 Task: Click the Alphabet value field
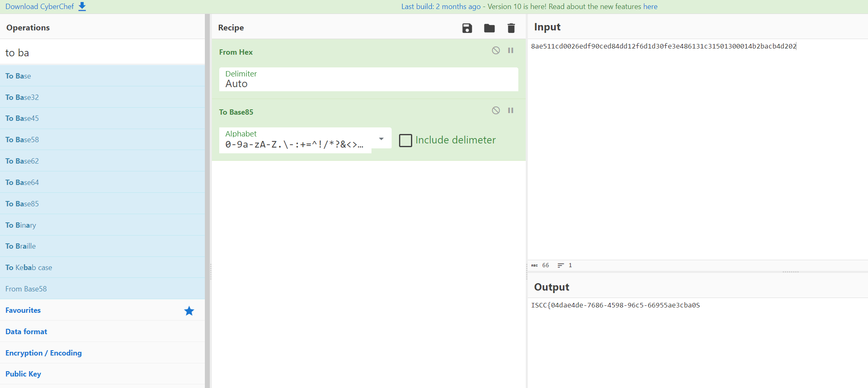pos(295,144)
